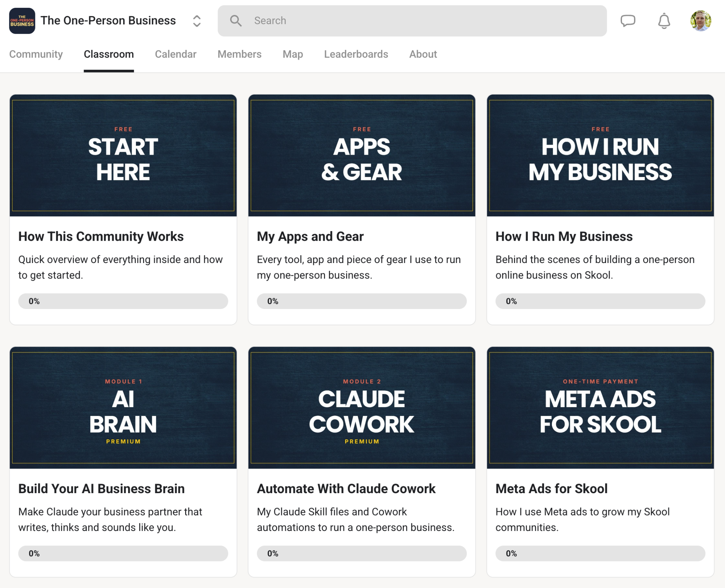Select the Leaderboards tab
725x588 pixels.
coord(356,54)
